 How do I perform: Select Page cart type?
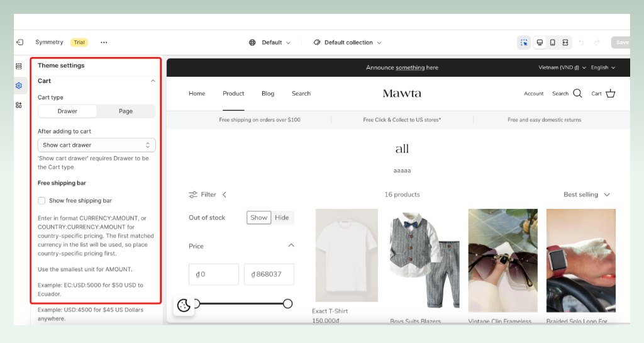126,111
